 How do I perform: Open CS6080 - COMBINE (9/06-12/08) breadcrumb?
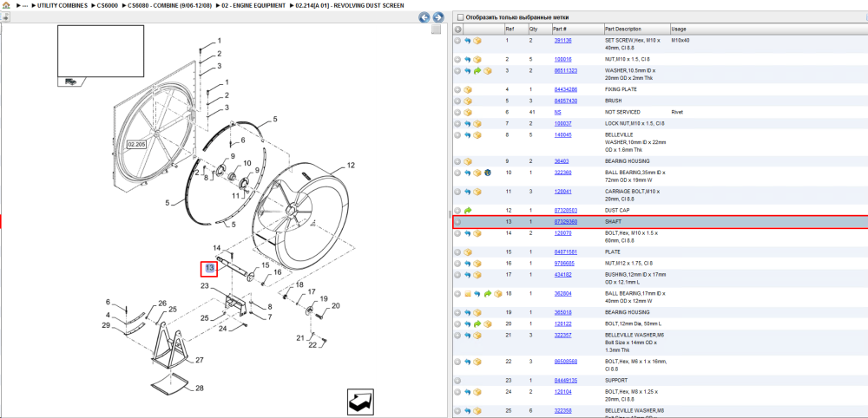170,5
